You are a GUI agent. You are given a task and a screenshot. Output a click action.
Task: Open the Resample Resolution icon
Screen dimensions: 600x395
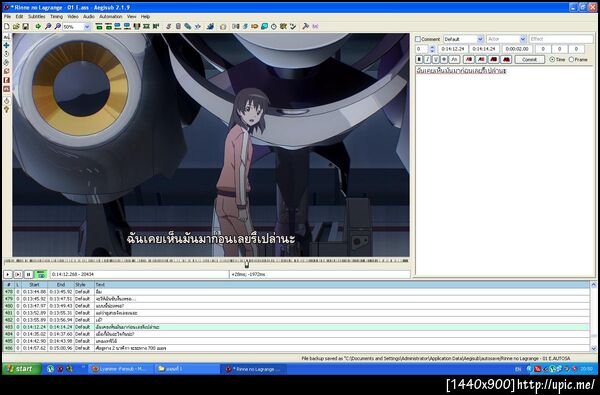pos(264,26)
